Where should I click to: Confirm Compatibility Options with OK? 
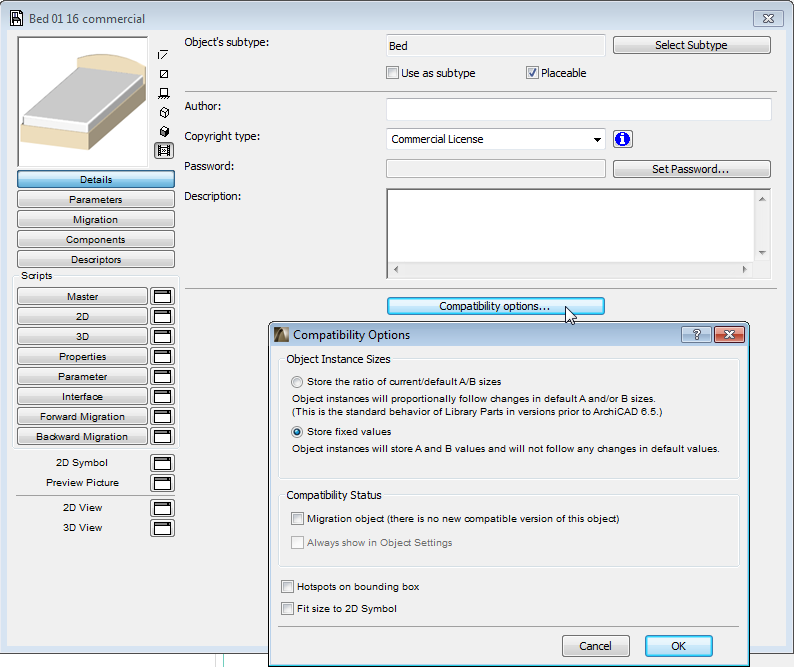679,646
